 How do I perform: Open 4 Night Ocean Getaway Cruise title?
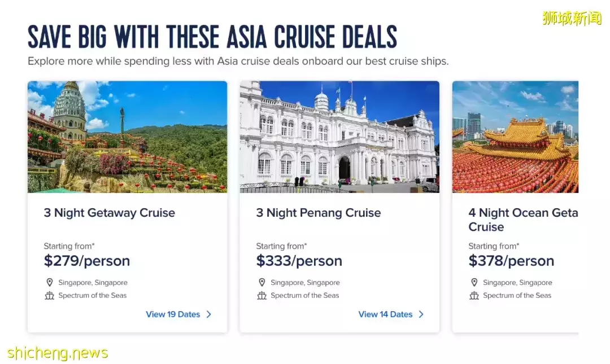pyautogui.click(x=523, y=220)
